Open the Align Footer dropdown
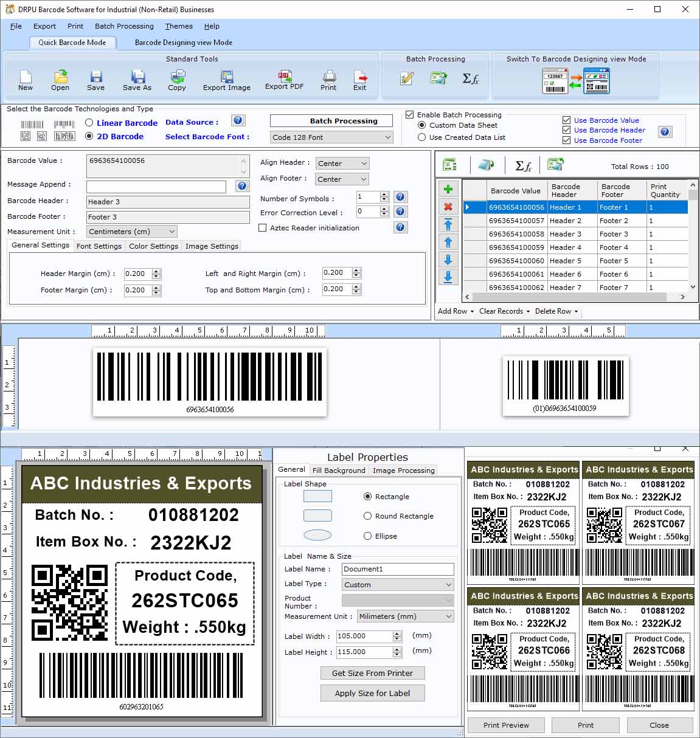The width and height of the screenshot is (700, 738). (342, 179)
